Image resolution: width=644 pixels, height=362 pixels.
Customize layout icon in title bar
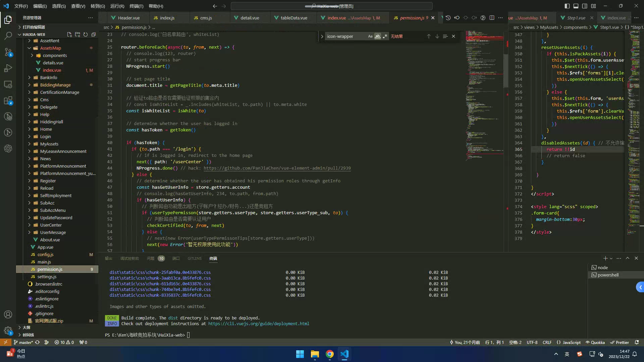tap(594, 6)
